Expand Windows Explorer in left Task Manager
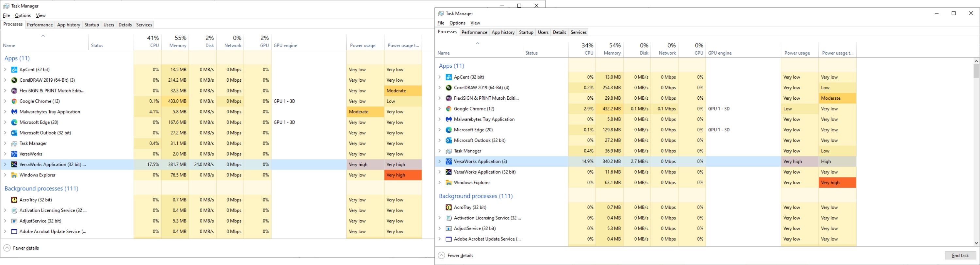This screenshot has width=980, height=265. [5, 175]
